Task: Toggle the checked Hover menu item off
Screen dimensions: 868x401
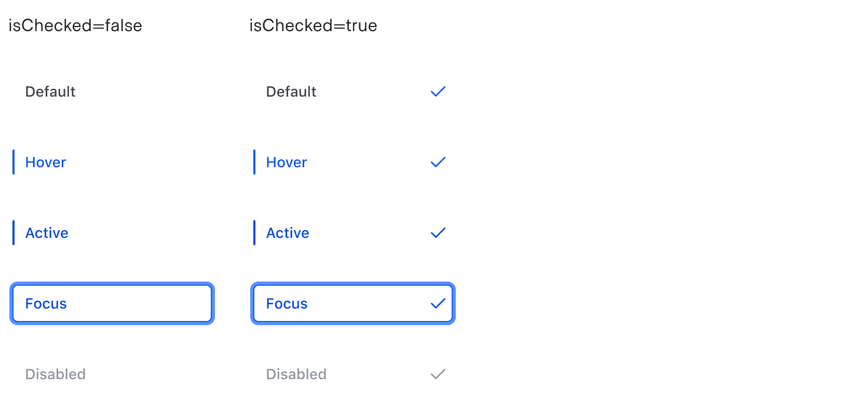Action: pos(286,162)
